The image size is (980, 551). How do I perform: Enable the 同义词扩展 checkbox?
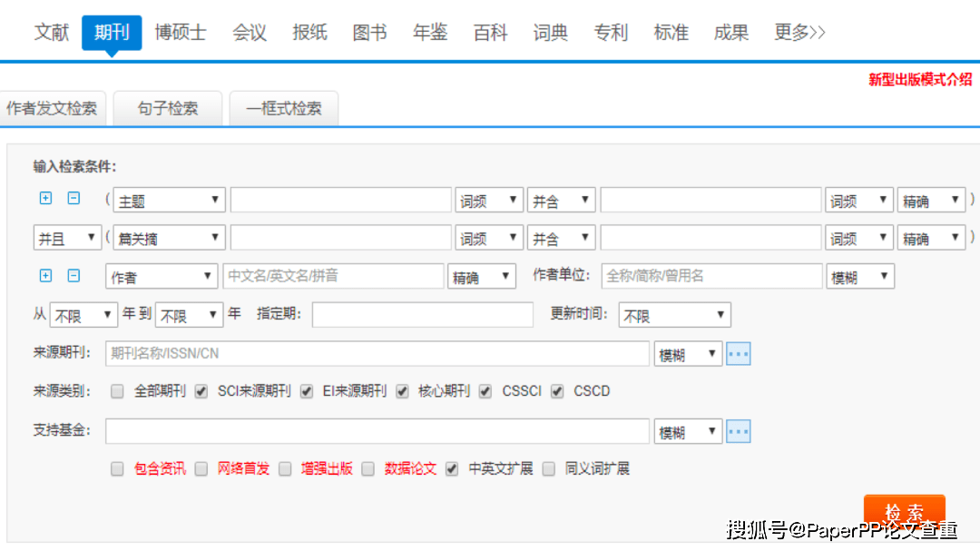tap(548, 469)
